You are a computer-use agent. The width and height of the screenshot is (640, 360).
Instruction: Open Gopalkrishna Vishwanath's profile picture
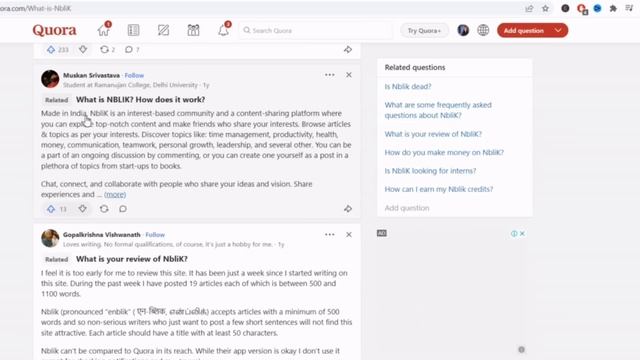[x=50, y=238]
